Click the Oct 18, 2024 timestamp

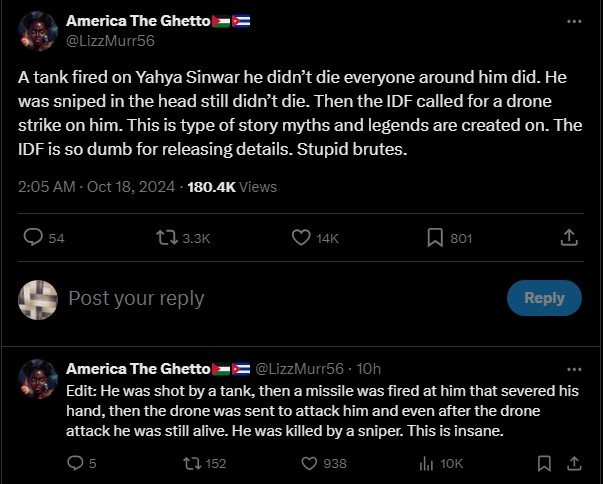(x=127, y=186)
